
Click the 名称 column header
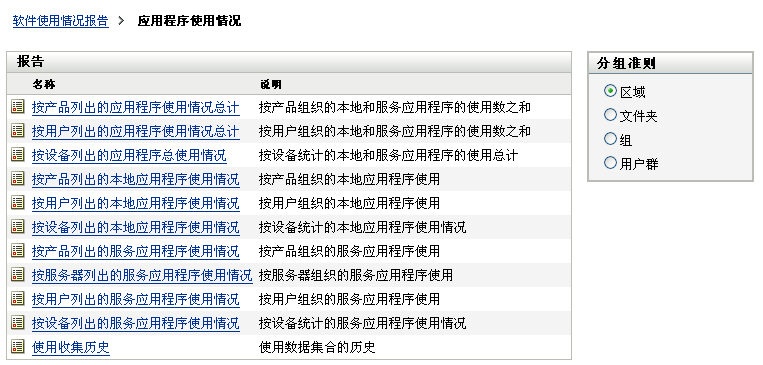click(44, 85)
